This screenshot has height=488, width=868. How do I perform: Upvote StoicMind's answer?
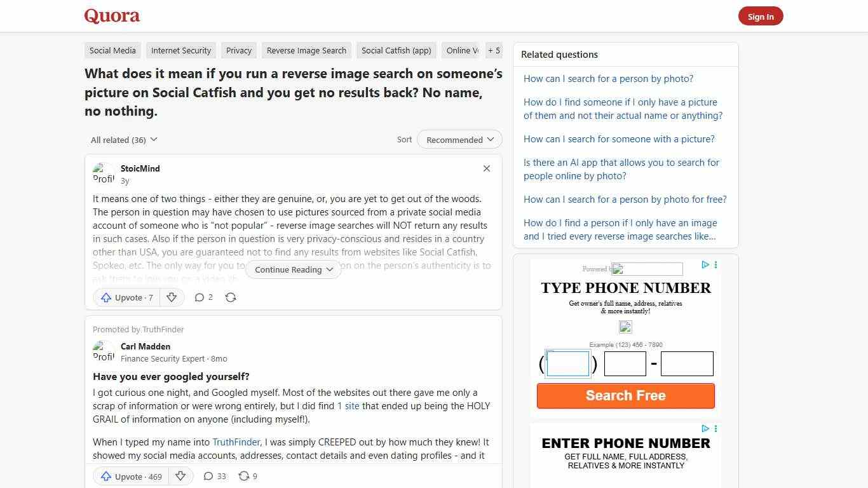pos(125,297)
